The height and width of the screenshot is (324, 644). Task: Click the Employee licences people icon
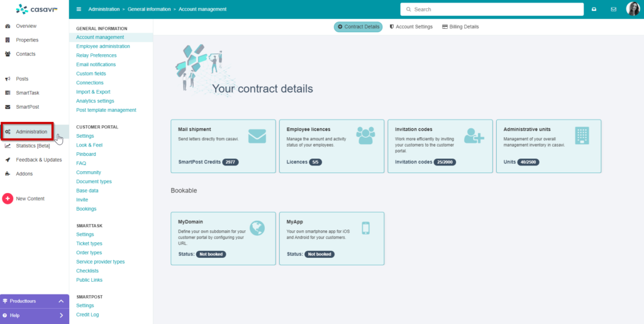365,135
